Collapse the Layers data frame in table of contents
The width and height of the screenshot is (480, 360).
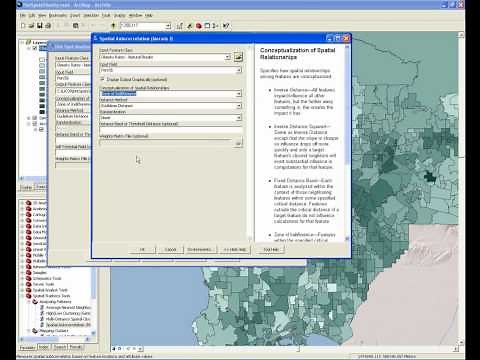(22, 42)
